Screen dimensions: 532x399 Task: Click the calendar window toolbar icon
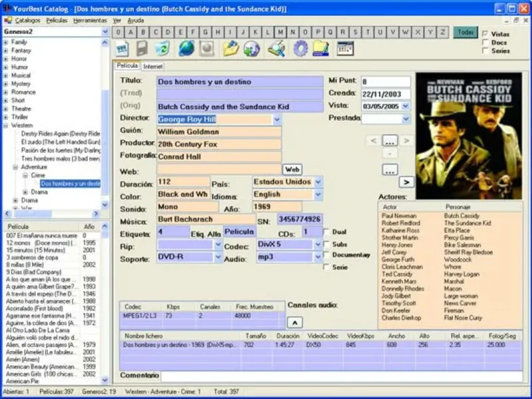point(344,49)
